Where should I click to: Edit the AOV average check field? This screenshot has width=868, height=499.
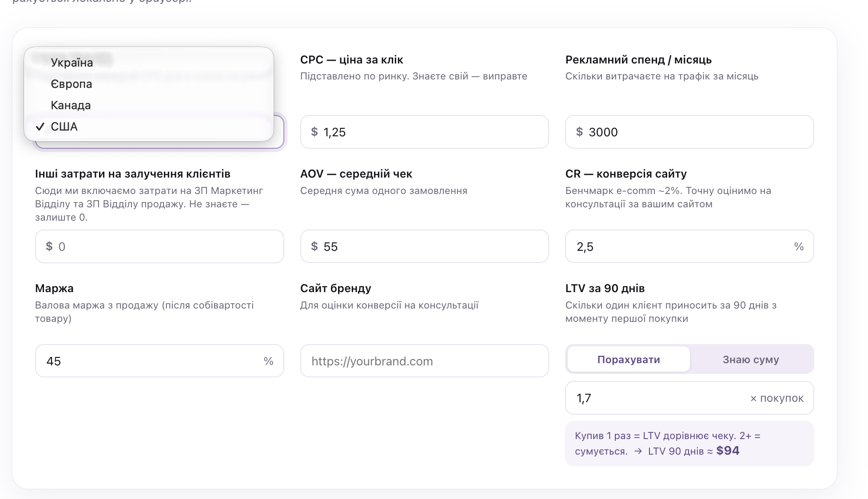pos(424,246)
